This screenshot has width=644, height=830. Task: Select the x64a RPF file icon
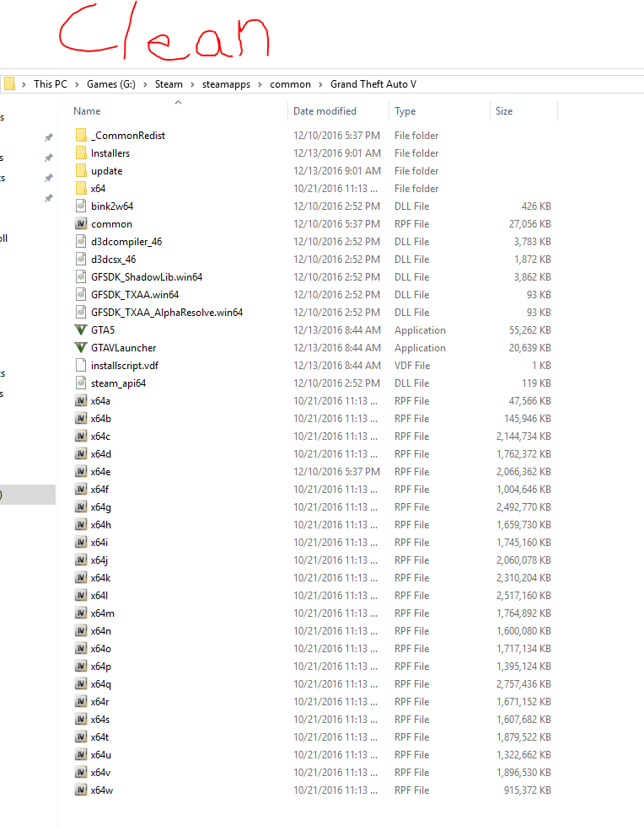tap(81, 401)
